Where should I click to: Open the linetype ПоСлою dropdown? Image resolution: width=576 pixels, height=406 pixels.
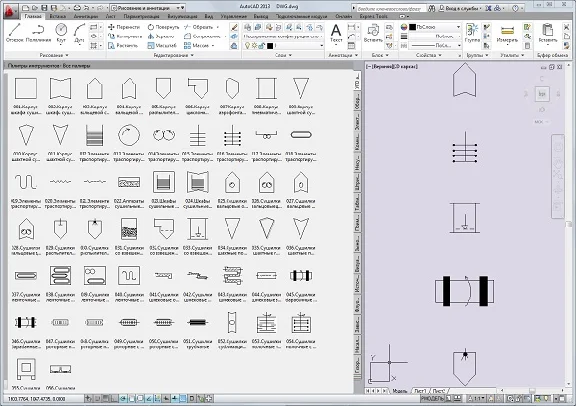point(435,46)
